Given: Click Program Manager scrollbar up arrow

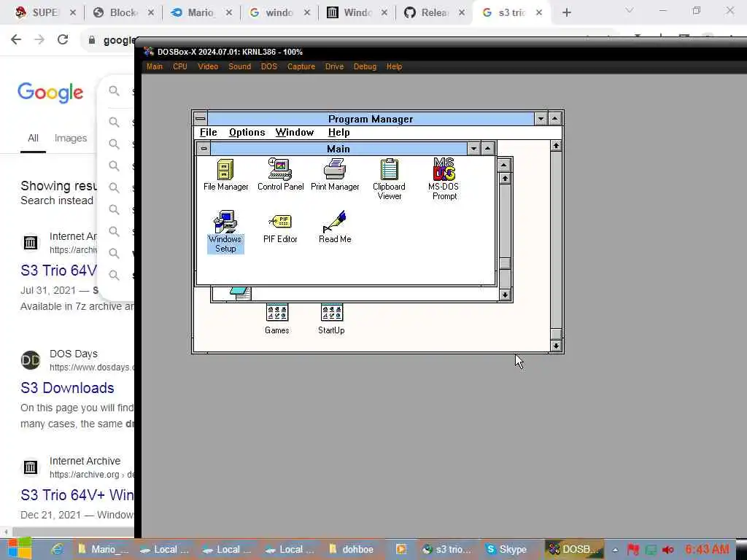Looking at the screenshot, I should click(556, 146).
